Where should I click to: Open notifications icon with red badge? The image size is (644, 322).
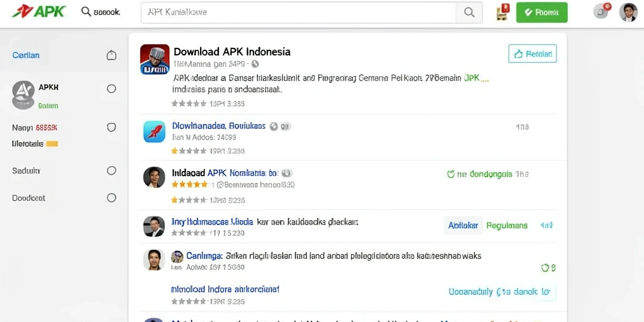(602, 11)
